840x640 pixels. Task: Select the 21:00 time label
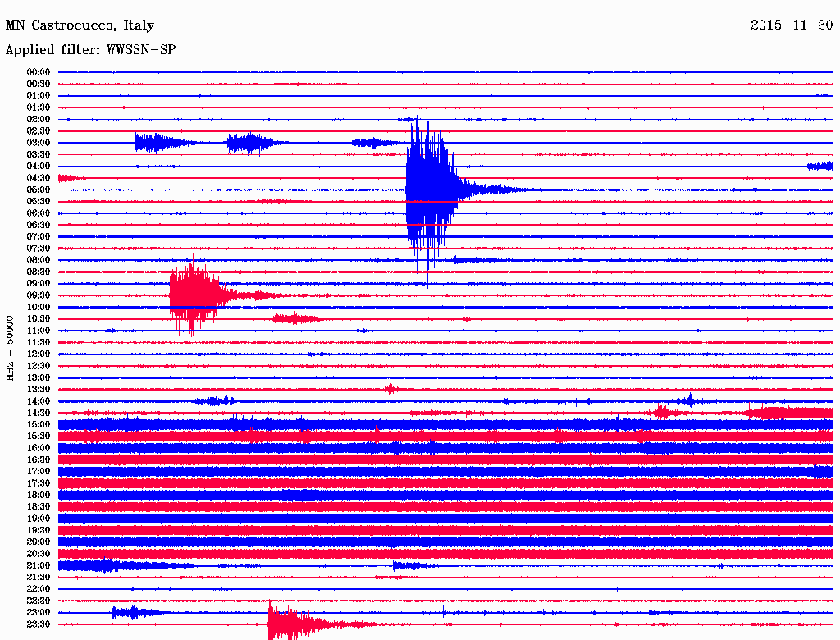coord(39,566)
